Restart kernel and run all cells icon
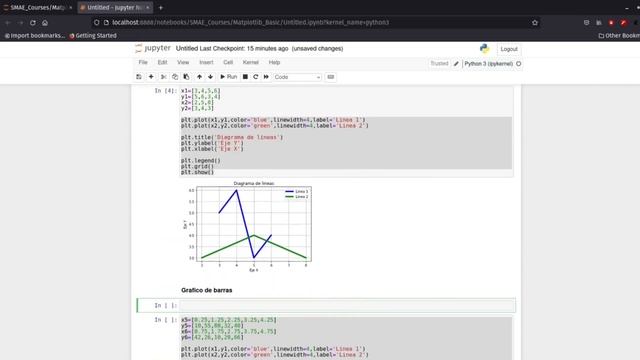Viewport: 640px width, 360px height. pos(266,77)
